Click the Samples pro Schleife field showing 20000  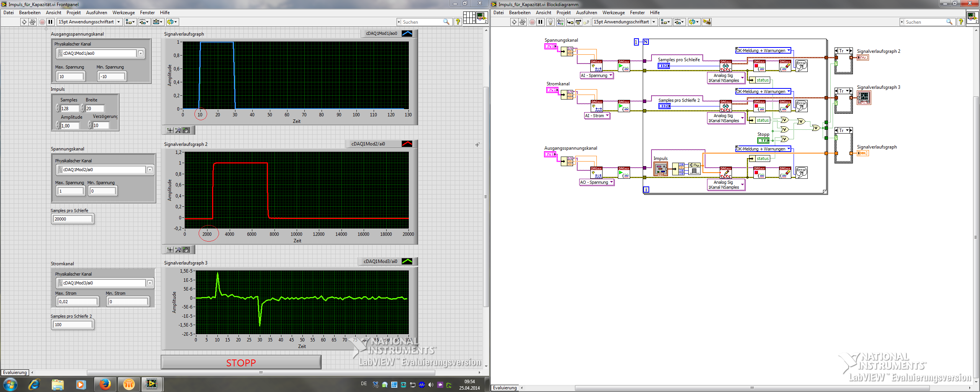[x=72, y=219]
